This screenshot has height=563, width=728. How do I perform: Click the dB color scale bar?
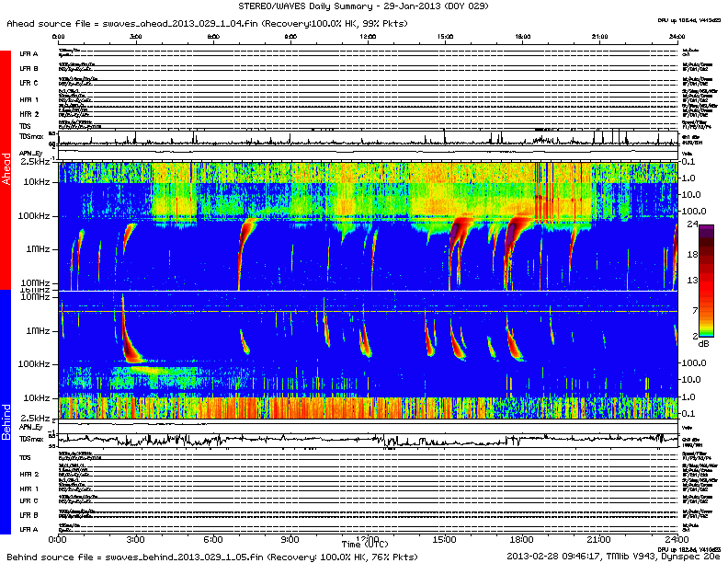[x=706, y=281]
